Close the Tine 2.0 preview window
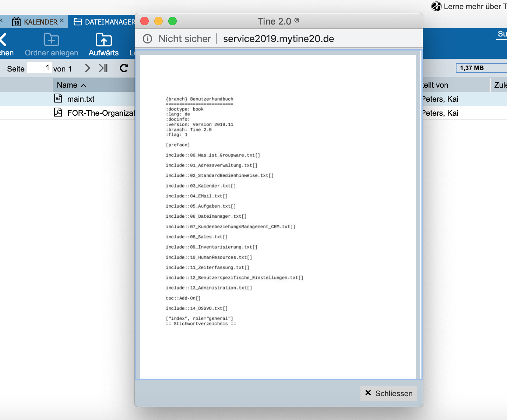 (x=144, y=21)
